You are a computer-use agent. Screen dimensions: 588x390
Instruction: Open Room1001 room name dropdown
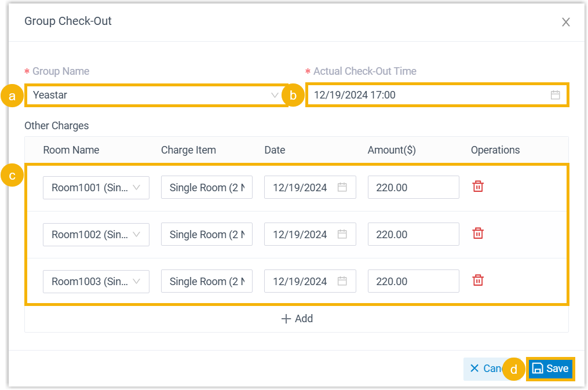[x=96, y=188]
